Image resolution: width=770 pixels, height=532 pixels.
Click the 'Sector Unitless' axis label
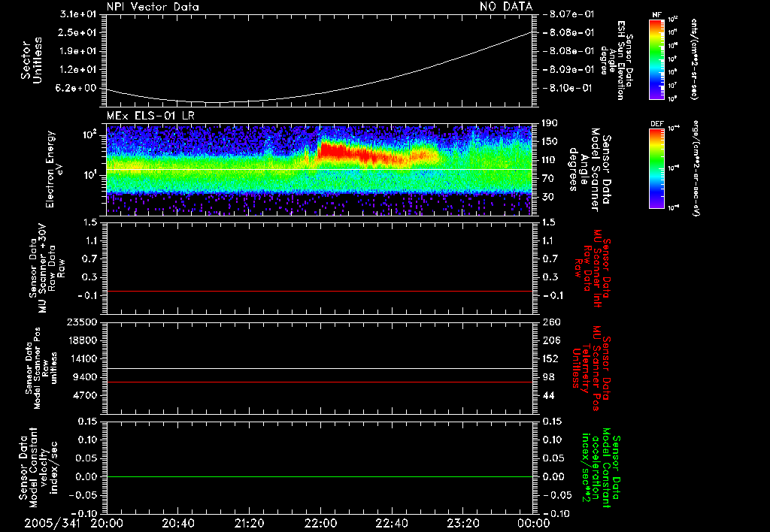[32, 60]
